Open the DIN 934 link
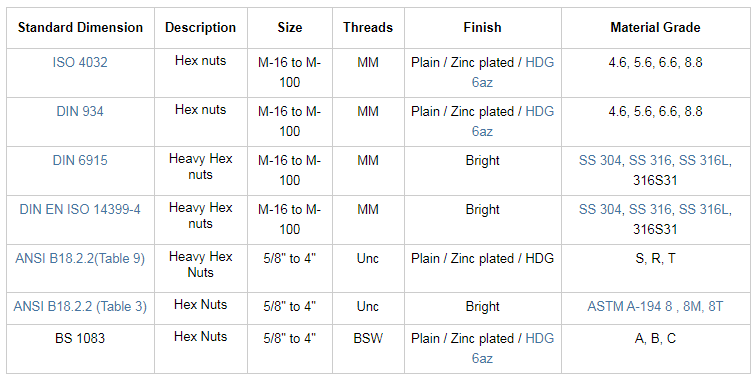Viewport: 756px width, 383px height. pos(80,111)
